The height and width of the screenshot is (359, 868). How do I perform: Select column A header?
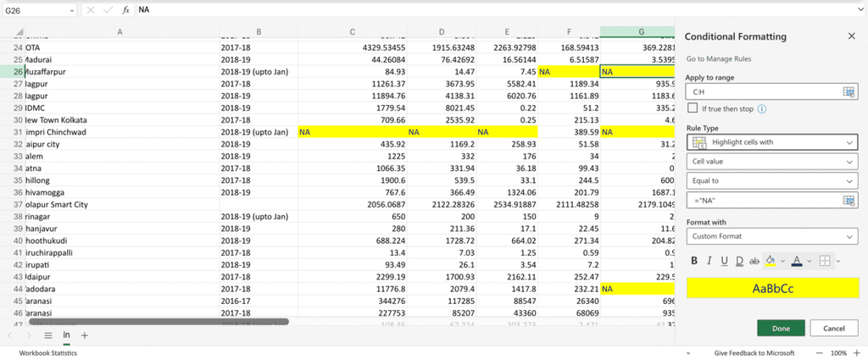pos(120,31)
